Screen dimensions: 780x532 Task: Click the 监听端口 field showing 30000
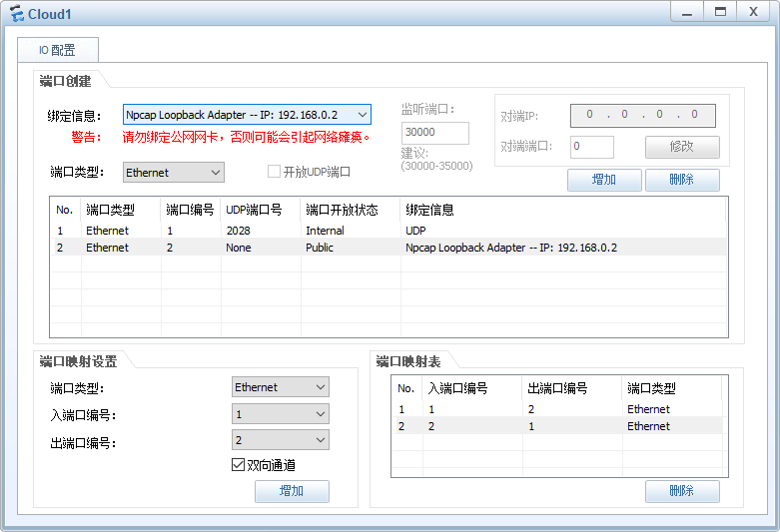(x=435, y=133)
